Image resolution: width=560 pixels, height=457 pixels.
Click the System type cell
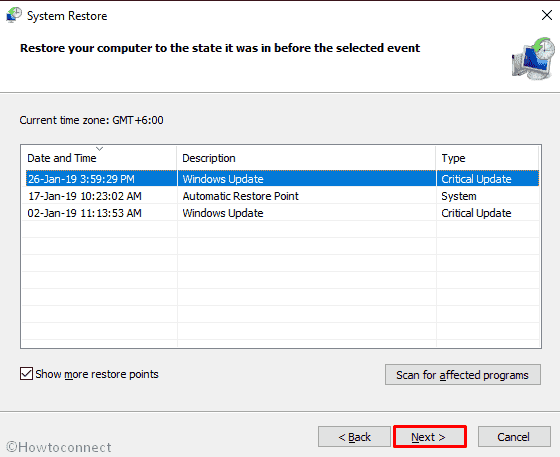coord(459,196)
